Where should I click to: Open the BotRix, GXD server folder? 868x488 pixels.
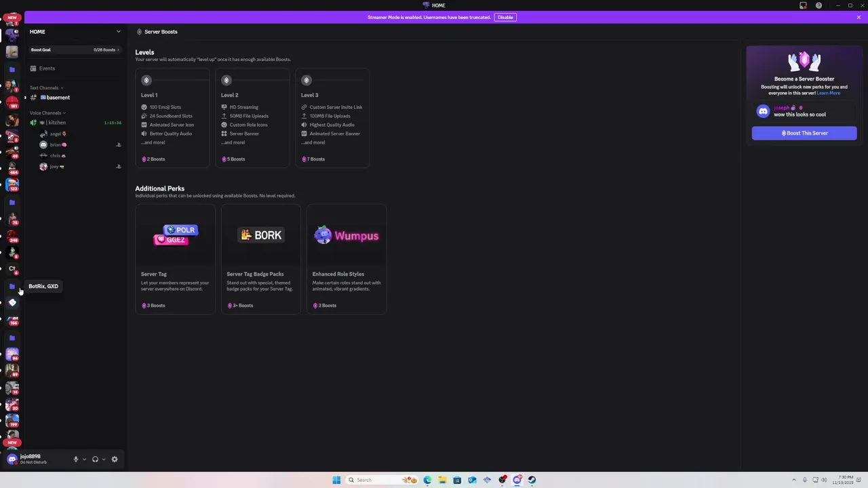(12, 286)
